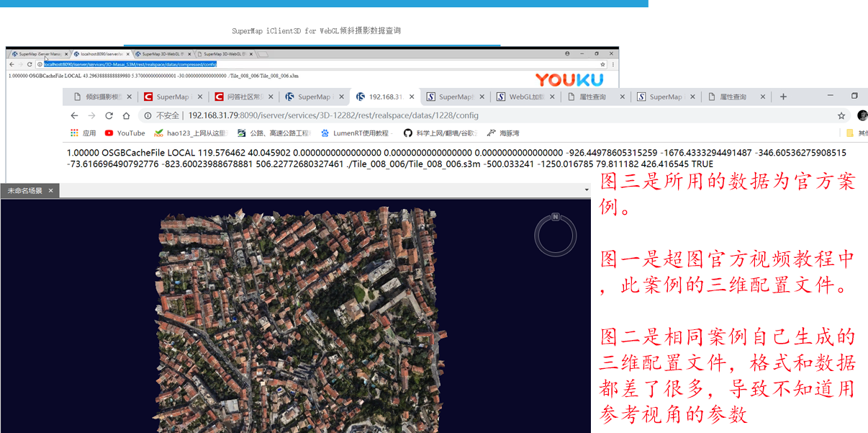Close the 倾斜摄影模型 tab
868x433 pixels.
[x=130, y=97]
